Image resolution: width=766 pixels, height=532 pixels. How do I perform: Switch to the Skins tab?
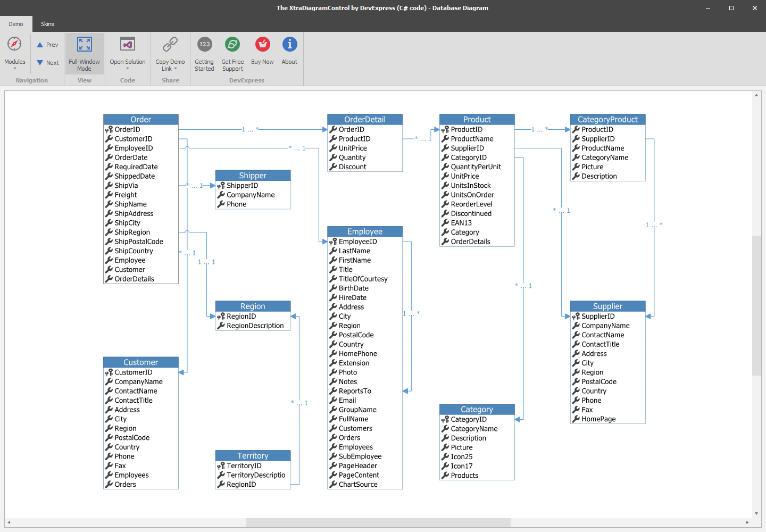click(x=47, y=24)
